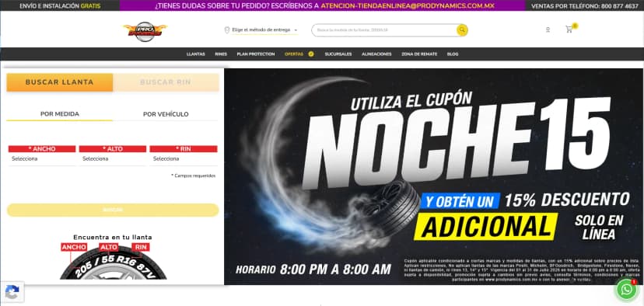Click the atencion-tiendaenlinea email link
This screenshot has height=306, width=644.
tap(408, 6)
